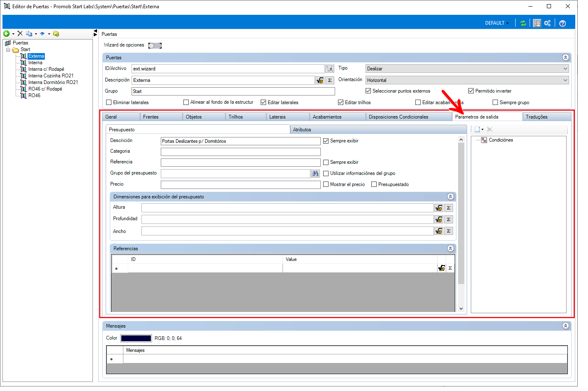Image resolution: width=588 pixels, height=391 pixels.
Task: Click the delete X icon in tree toolbar
Action: click(20, 34)
